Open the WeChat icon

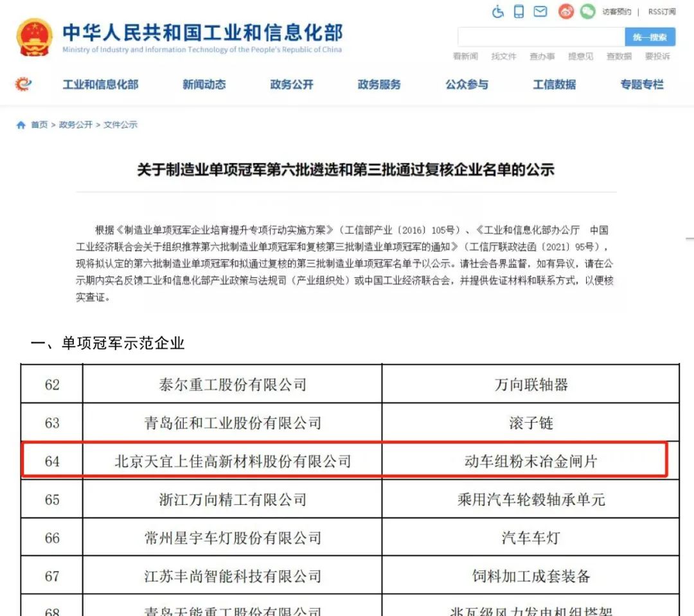pyautogui.click(x=587, y=11)
